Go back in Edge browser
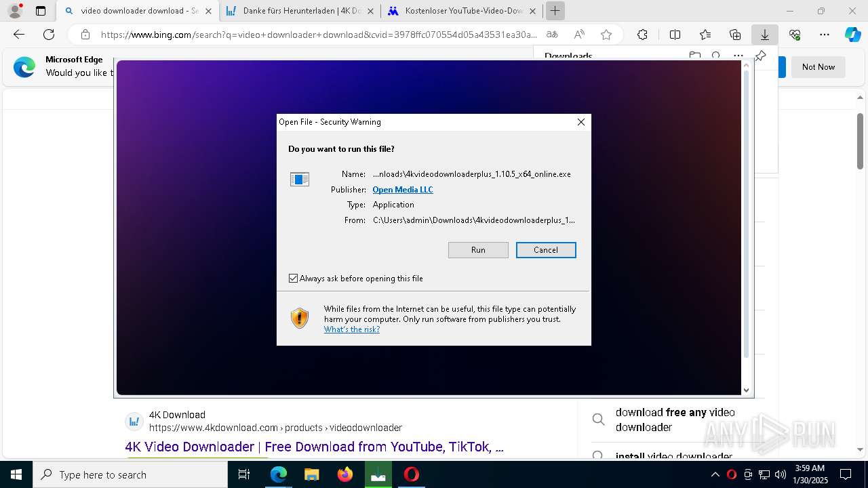The image size is (868, 488). pos(19,35)
